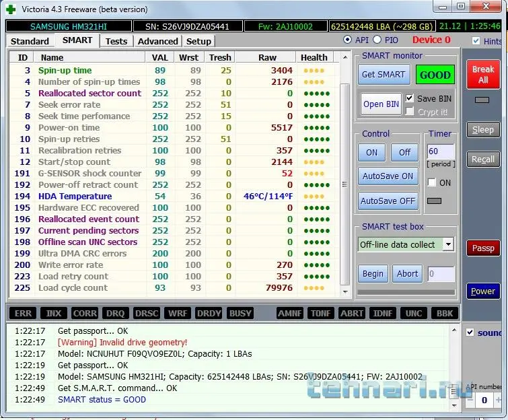
Task: Select the Current pending sectors row
Action: coord(175,230)
